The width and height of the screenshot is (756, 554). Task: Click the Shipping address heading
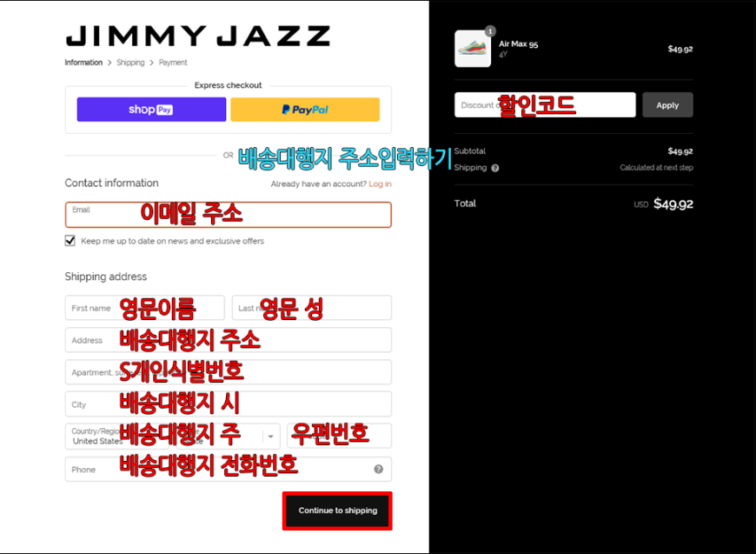click(x=106, y=277)
